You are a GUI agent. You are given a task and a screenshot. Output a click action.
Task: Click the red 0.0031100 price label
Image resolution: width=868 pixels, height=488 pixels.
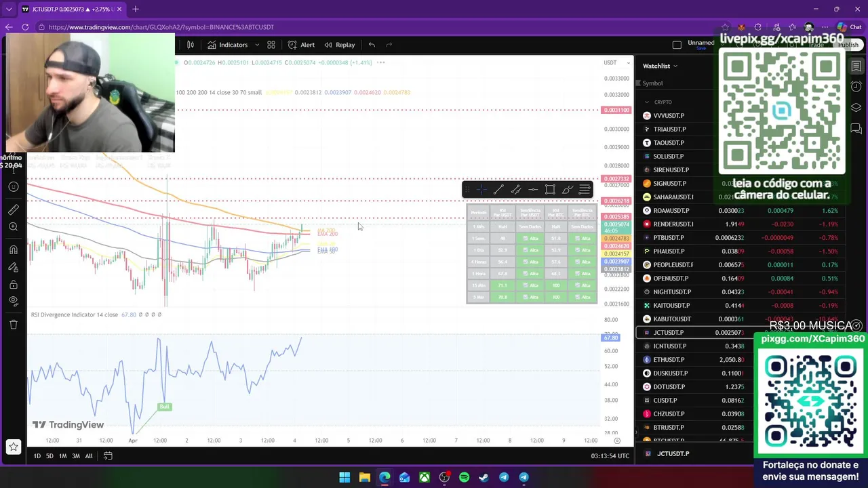[x=616, y=110]
